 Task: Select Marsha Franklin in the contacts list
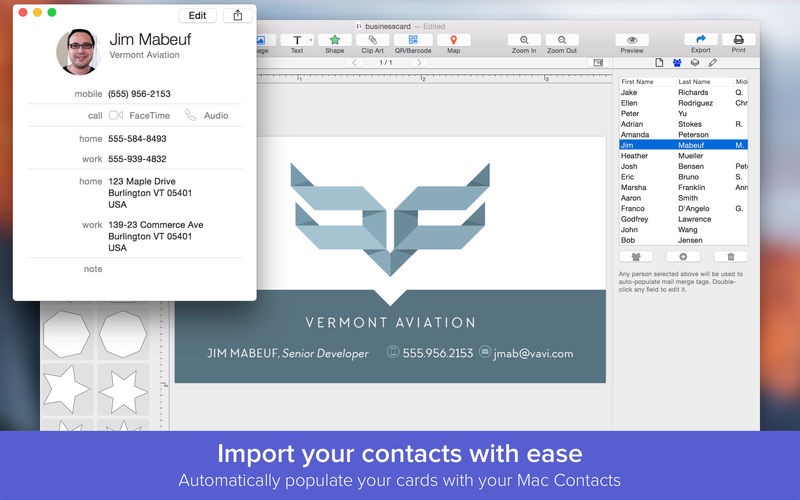[x=683, y=187]
